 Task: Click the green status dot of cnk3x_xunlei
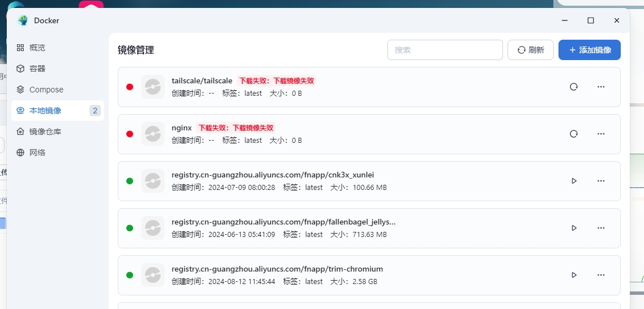tap(130, 181)
